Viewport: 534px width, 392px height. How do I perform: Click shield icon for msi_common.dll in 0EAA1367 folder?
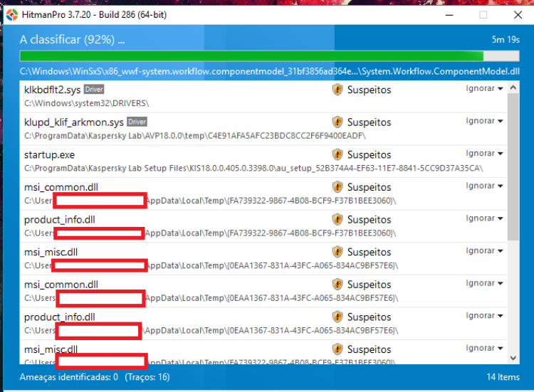pyautogui.click(x=337, y=284)
